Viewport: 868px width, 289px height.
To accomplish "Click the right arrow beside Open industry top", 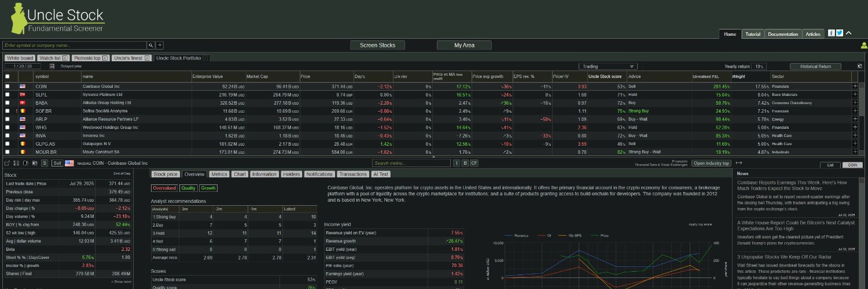I will pos(739,163).
